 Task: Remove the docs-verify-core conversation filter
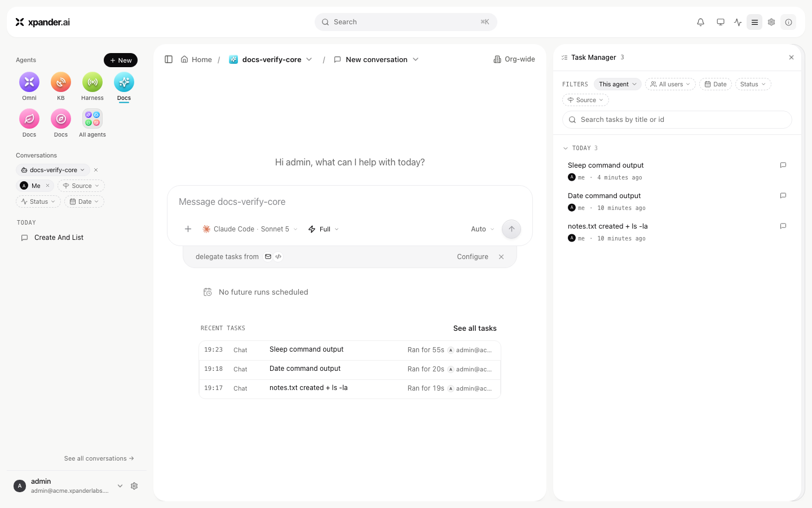tap(96, 170)
